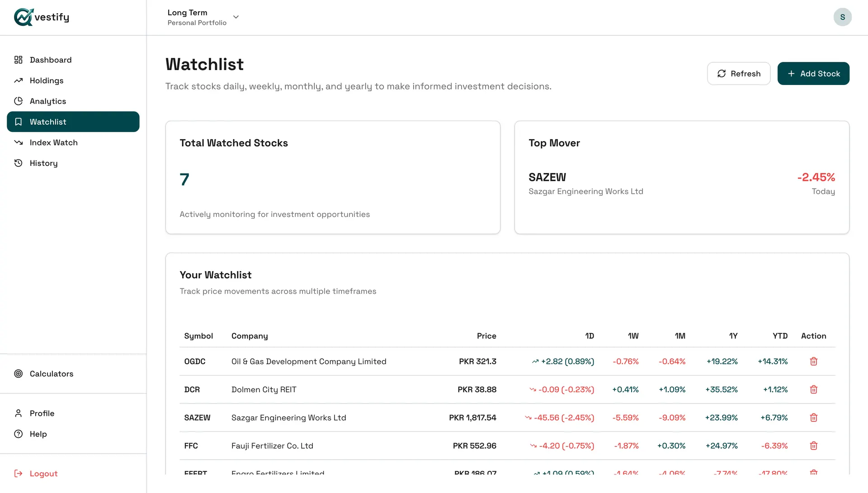Select the OGDC symbol cell

click(x=195, y=362)
